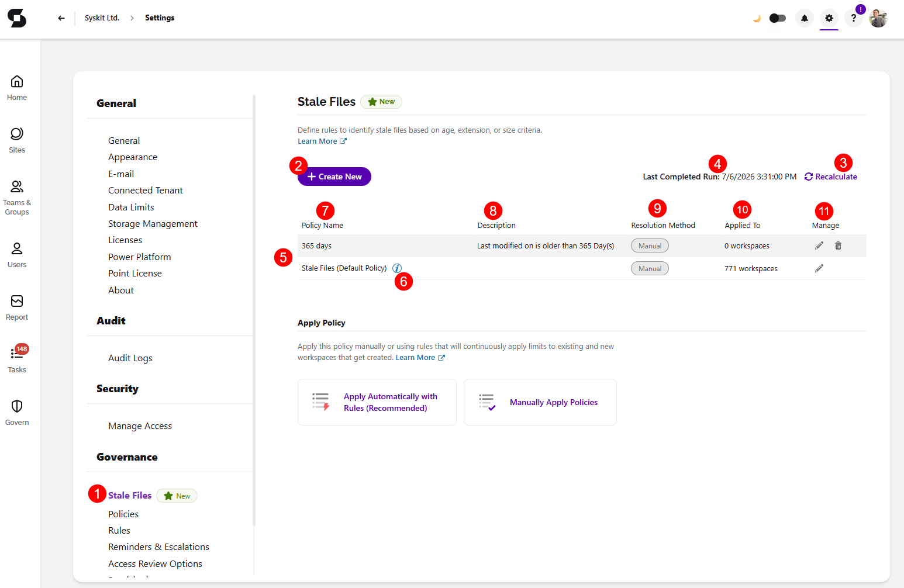Image resolution: width=904 pixels, height=588 pixels.
Task: Open the Report section in sidebar
Action: (17, 307)
